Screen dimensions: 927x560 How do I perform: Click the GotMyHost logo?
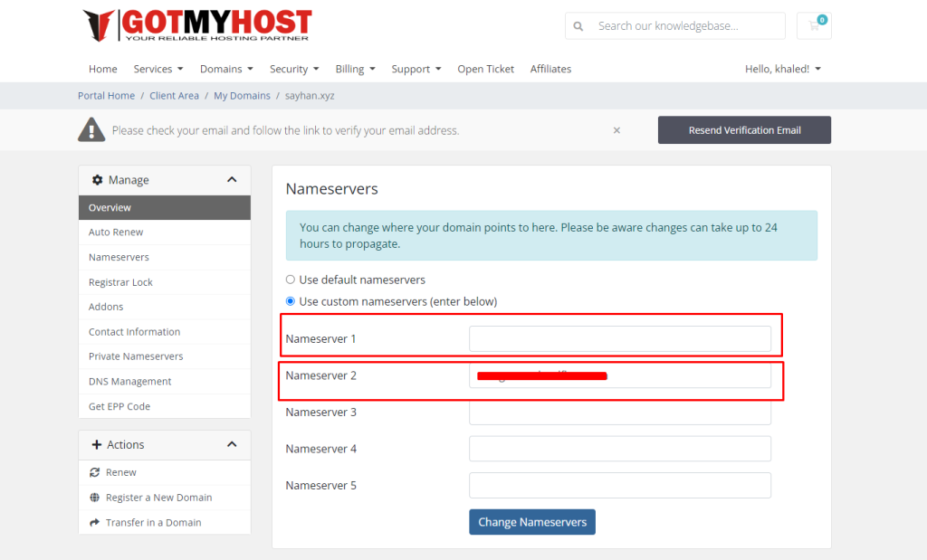click(x=196, y=25)
